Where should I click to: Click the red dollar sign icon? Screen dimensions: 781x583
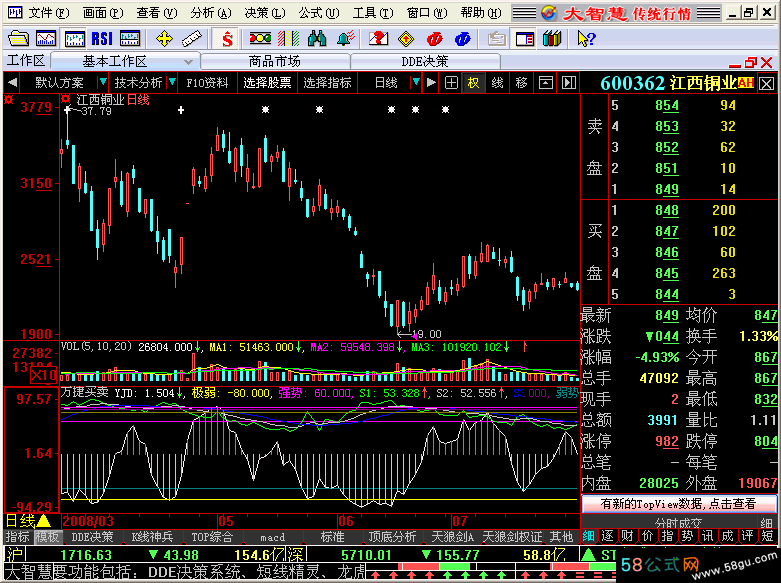point(227,38)
